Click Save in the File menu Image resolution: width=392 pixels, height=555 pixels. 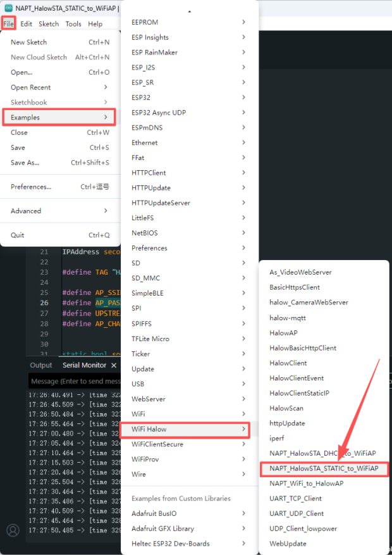tap(60, 147)
